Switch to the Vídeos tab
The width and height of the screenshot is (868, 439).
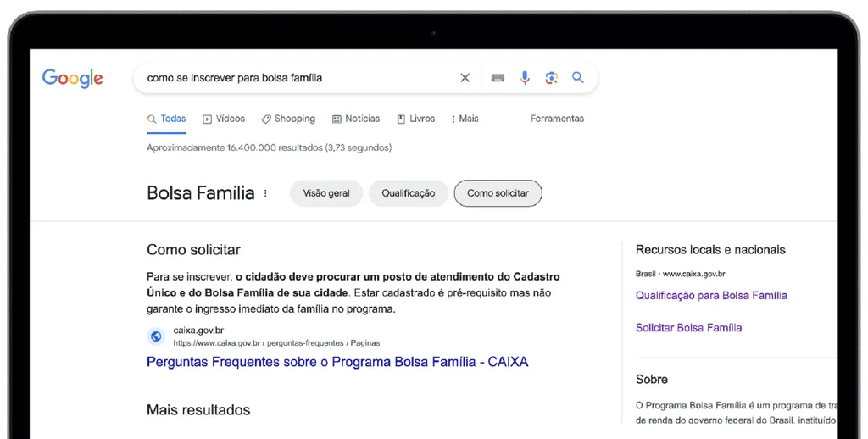coord(224,119)
